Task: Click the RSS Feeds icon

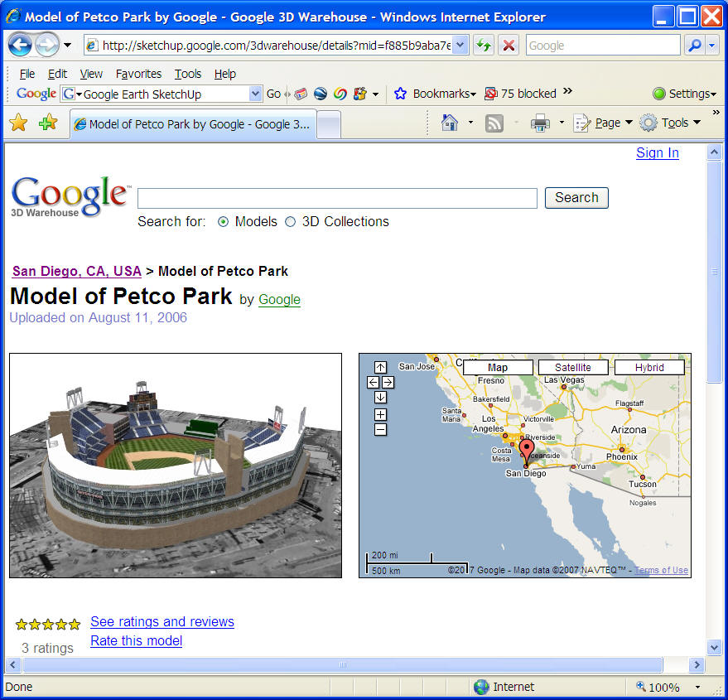Action: 494,123
